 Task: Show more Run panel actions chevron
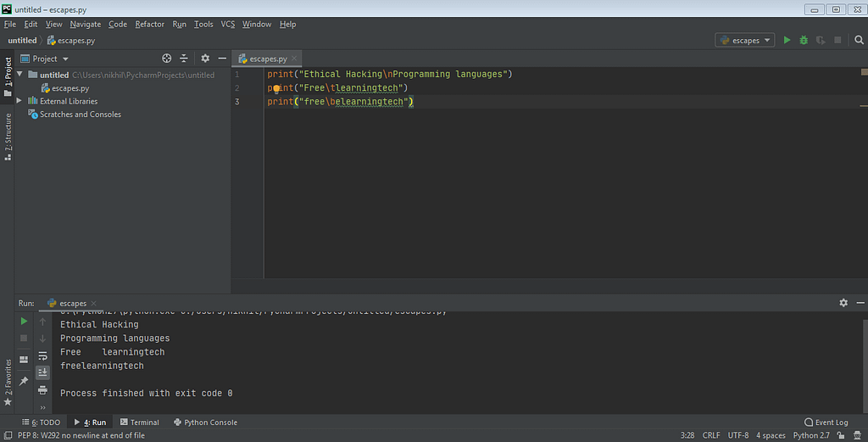42,408
